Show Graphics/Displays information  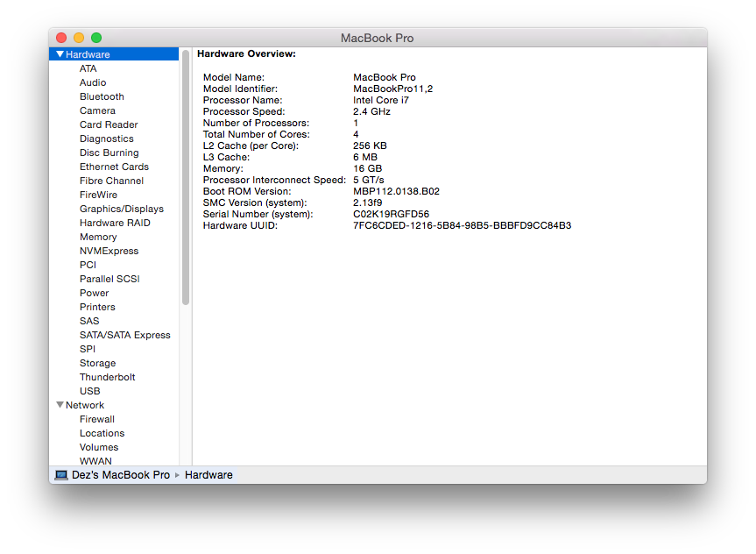(122, 209)
